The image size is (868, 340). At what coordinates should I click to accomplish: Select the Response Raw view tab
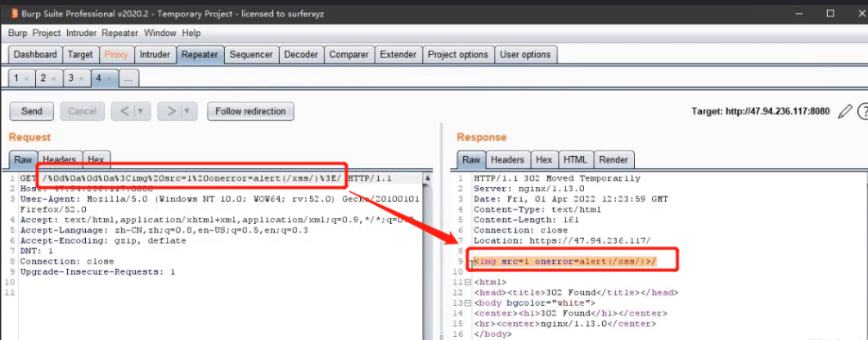pyautogui.click(x=471, y=159)
